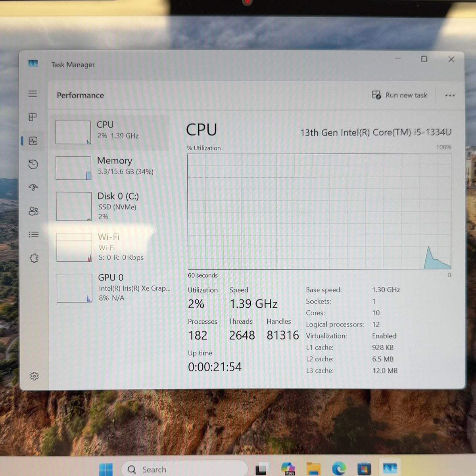Select the Disk 0 (C:) entry
Viewport: 476px width, 476px height.
111,206
